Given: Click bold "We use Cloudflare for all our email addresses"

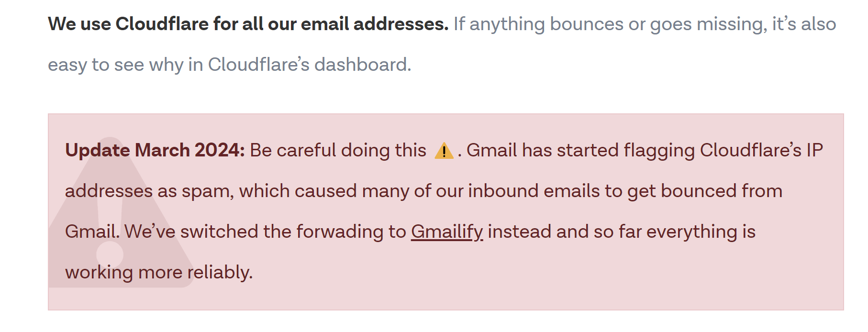Looking at the screenshot, I should 248,24.
